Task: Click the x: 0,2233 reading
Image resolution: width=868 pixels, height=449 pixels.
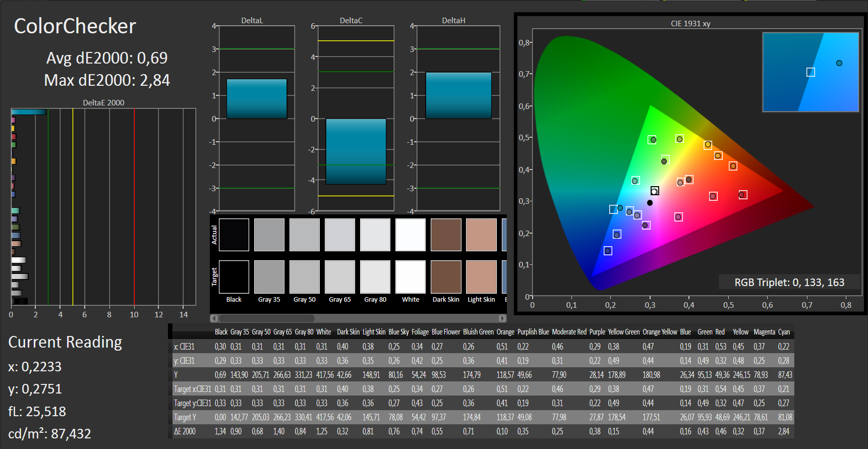Action: pos(35,367)
